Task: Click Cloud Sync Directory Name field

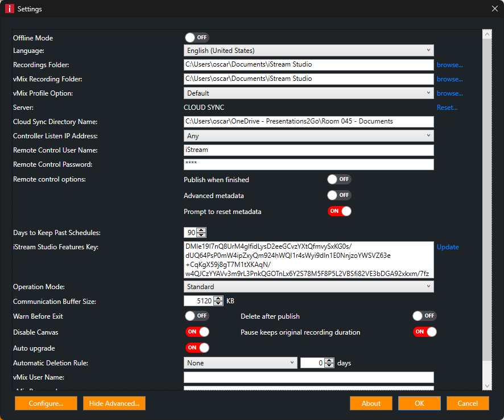Action: [x=308, y=122]
